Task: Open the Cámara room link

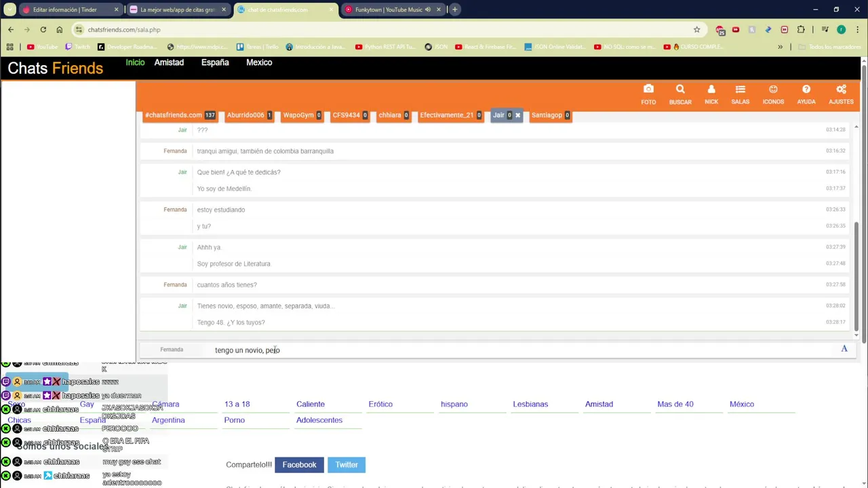Action: click(x=165, y=404)
